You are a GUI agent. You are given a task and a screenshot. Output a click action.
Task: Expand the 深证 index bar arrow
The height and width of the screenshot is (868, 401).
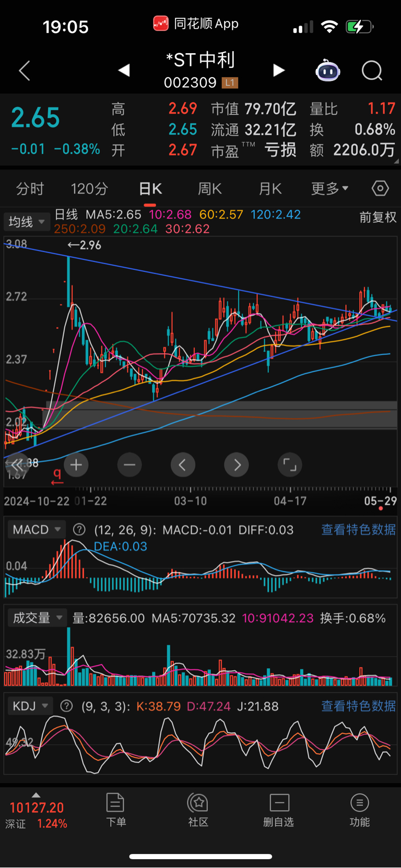[36, 795]
